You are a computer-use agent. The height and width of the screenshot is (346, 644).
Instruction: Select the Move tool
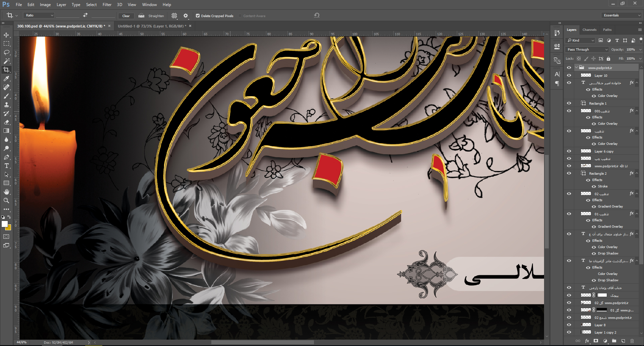pos(6,35)
